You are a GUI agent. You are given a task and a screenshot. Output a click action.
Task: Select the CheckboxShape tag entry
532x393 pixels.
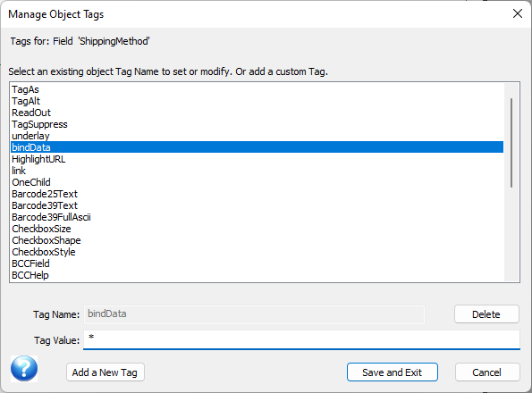(257, 240)
